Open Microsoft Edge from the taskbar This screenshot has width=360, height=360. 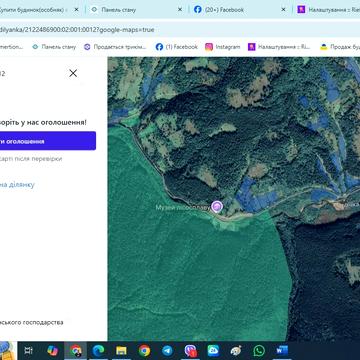pyautogui.click(x=98, y=350)
